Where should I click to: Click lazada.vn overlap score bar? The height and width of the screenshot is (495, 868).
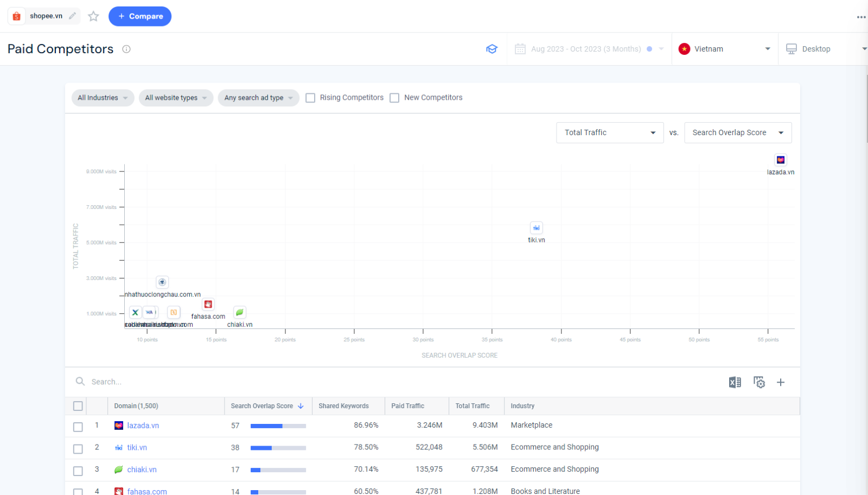point(278,426)
